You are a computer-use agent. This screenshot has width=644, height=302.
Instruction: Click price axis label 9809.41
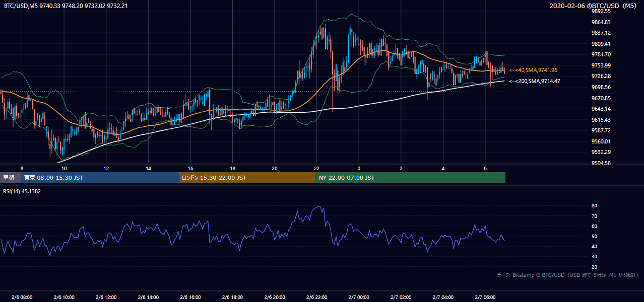(601, 44)
